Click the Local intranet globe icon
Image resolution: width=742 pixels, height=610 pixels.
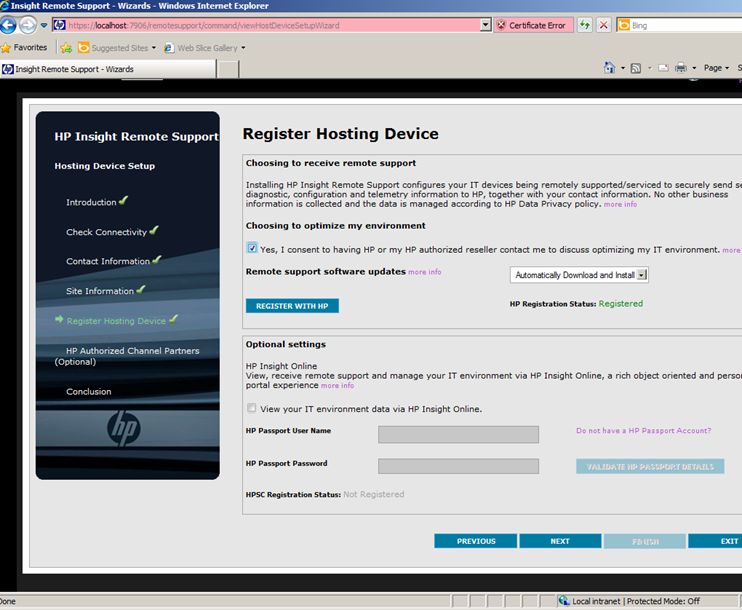(563, 601)
